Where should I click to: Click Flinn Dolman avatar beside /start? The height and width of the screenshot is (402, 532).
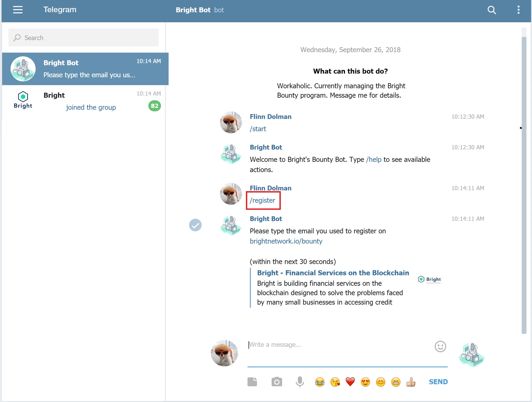click(231, 122)
